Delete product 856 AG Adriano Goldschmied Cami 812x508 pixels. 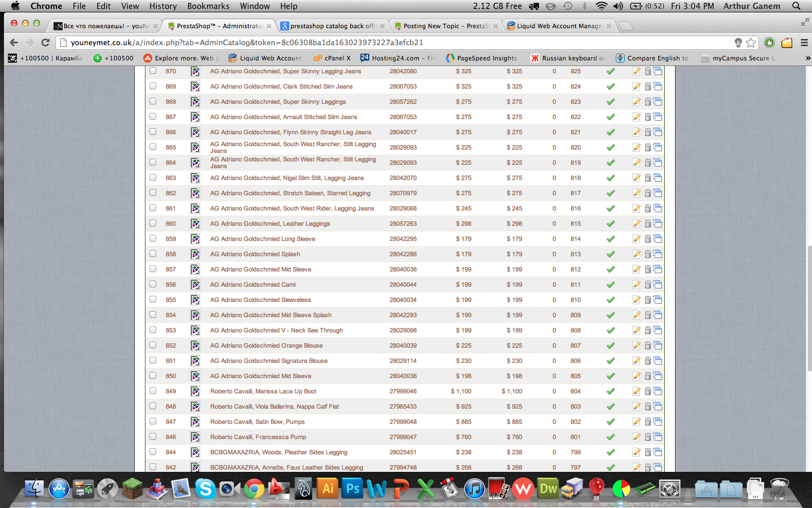pos(648,284)
